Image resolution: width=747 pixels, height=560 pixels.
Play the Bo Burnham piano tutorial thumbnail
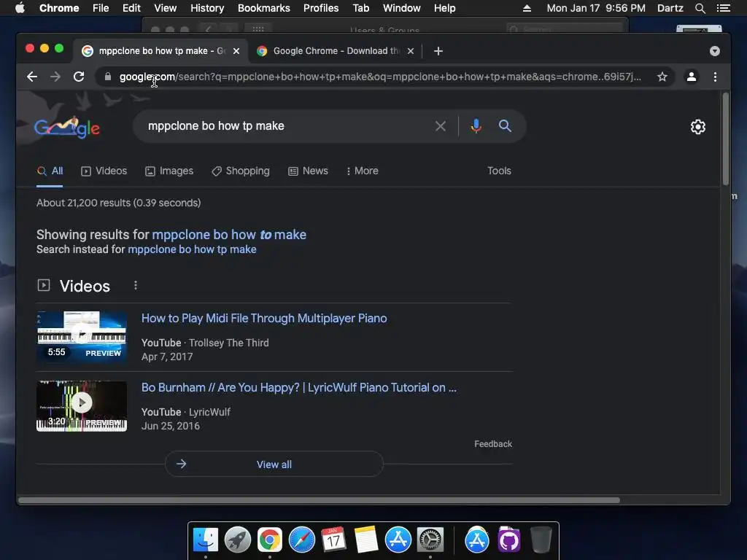[82, 405]
